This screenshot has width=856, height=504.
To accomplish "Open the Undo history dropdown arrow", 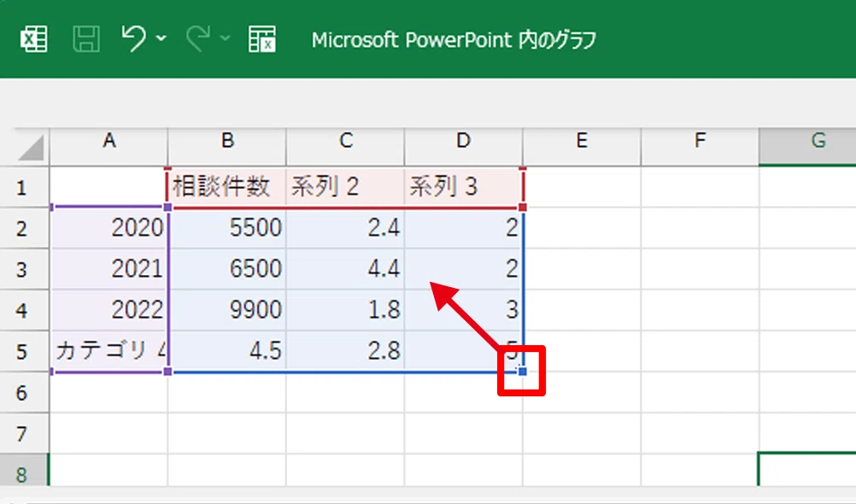I will 161,38.
